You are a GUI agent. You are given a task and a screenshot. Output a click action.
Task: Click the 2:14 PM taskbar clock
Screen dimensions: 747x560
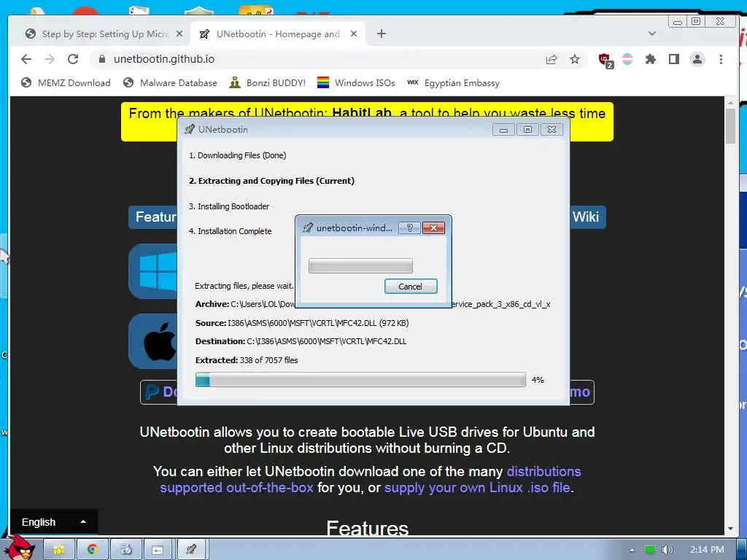(x=707, y=550)
